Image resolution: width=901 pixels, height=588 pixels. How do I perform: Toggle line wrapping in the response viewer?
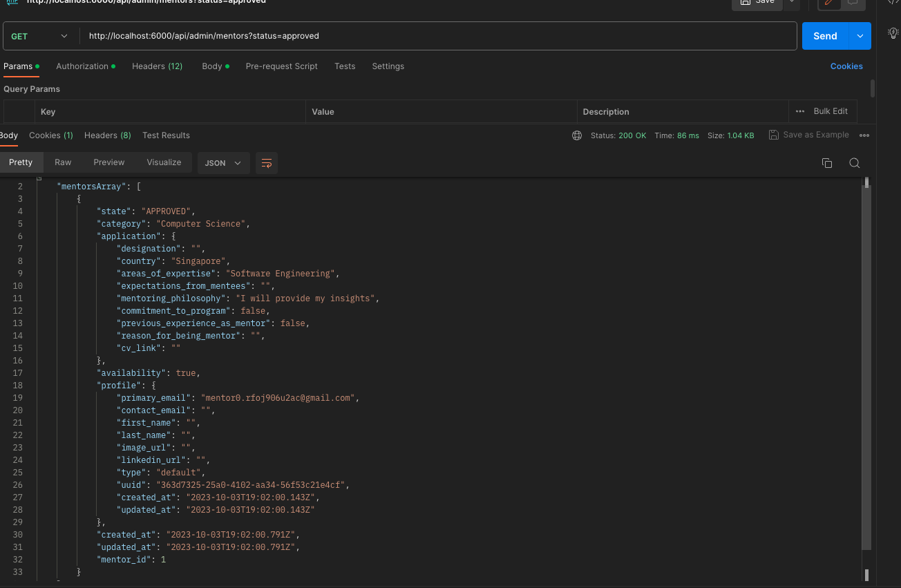267,163
